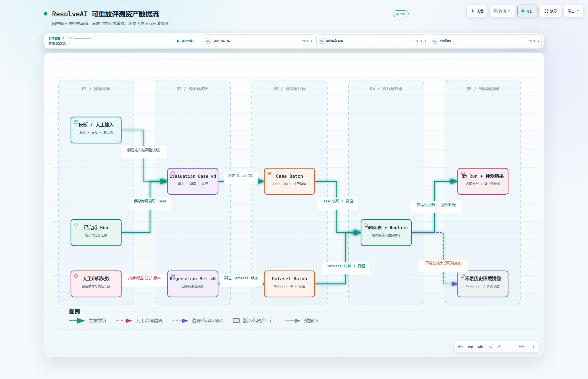Toggle the 浅色 light theme button
Image resolution: width=588 pixels, height=379 pixels.
coord(477,11)
